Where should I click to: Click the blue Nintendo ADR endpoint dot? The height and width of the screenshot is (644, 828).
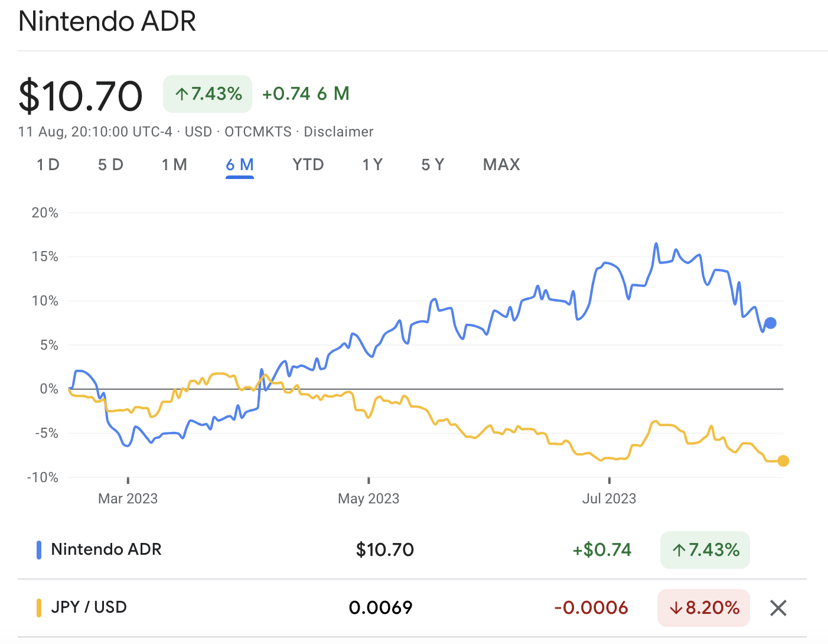[770, 323]
